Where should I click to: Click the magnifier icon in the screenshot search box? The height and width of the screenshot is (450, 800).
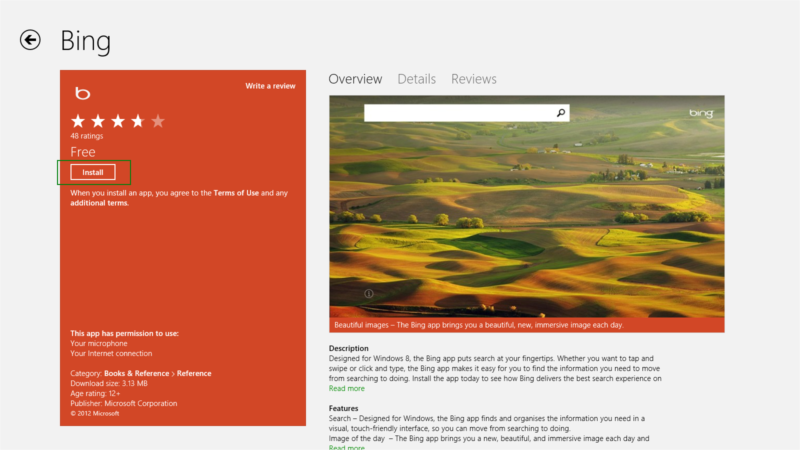click(561, 113)
